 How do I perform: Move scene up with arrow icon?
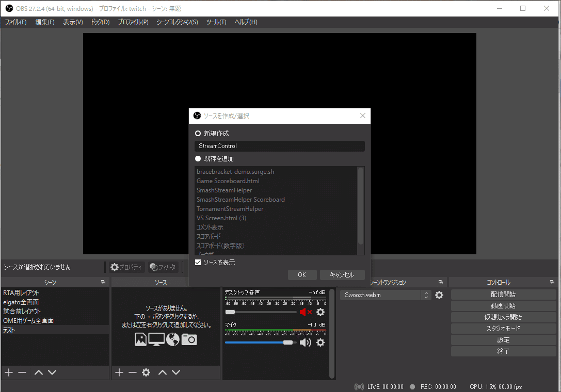(x=39, y=372)
